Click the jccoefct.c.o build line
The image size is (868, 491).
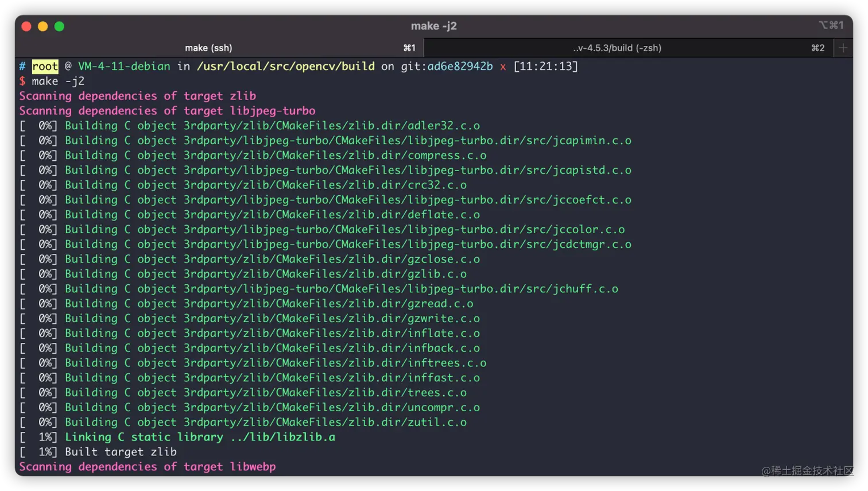(x=325, y=200)
